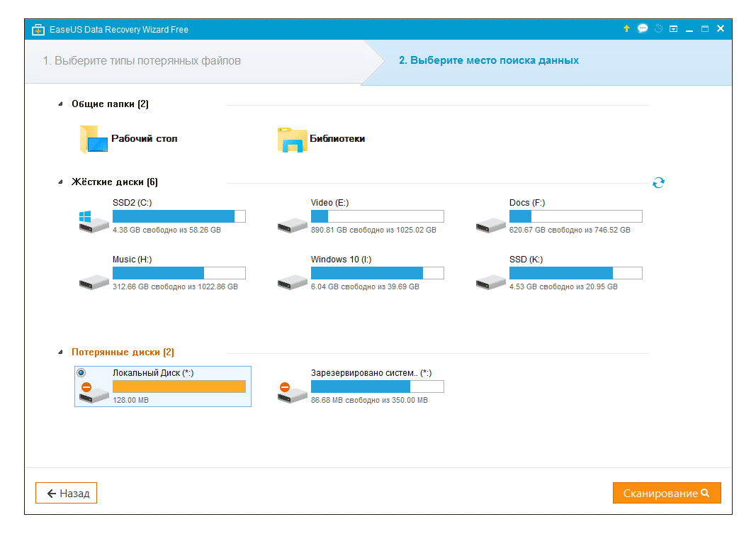Start scan with Сканирование button
Screen dimensions: 756x534
pos(666,494)
